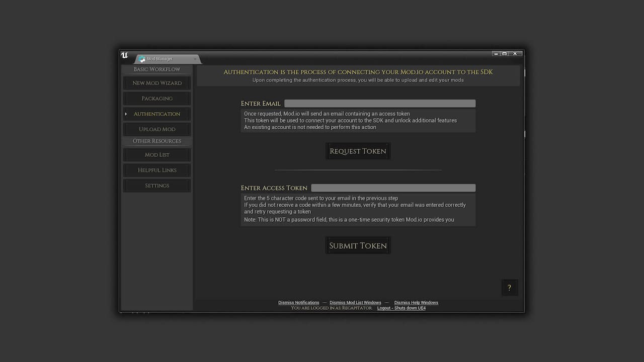Click the Dismiss Notifications link
Viewport: 644px width, 362px height.
tap(299, 303)
